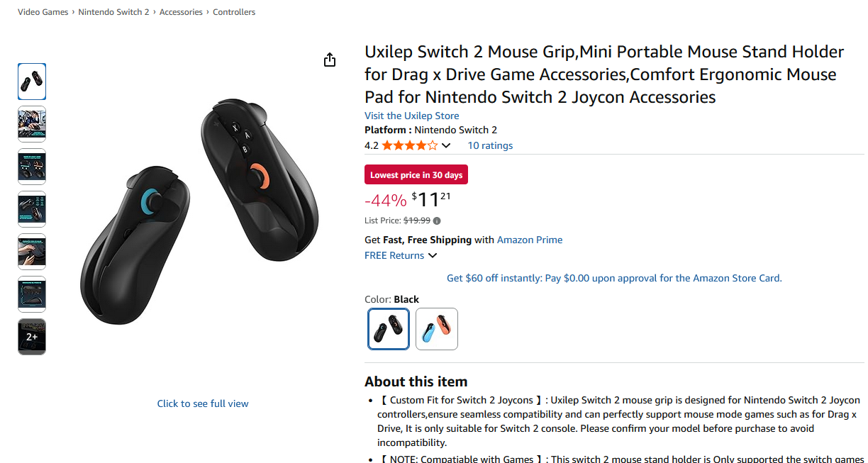This screenshot has height=463, width=868.
Task: Click the star rating icons
Action: point(409,146)
